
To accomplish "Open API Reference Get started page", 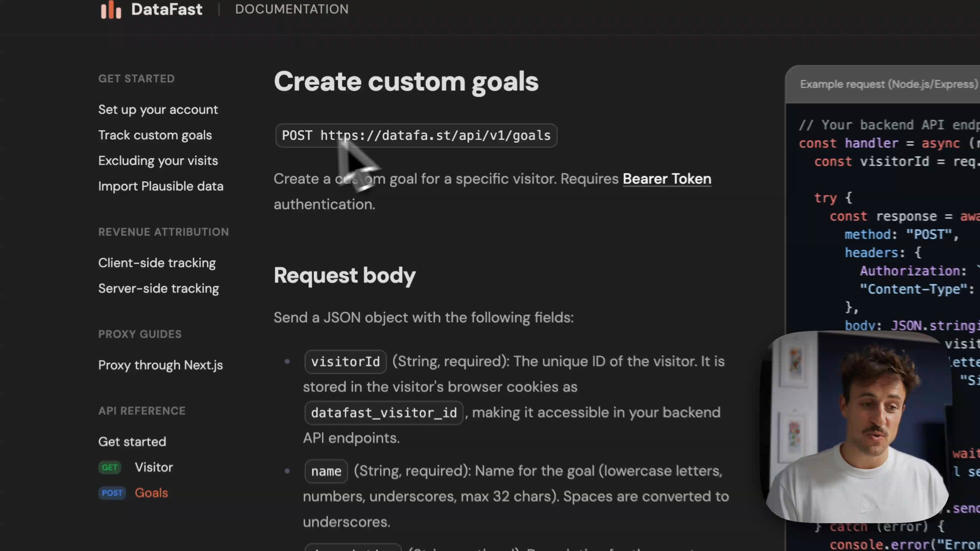I will pos(132,442).
